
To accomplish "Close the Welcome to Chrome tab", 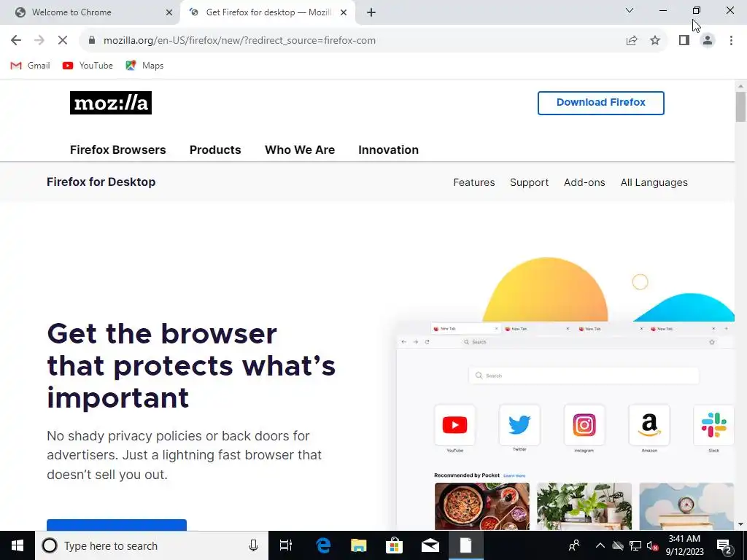I will (169, 12).
